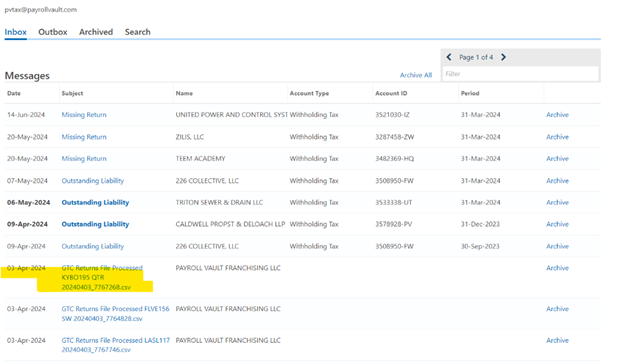This screenshot has width=624, height=364.
Task: Archive the 30-Sep-2023 period 226 COLLECTIVE message
Action: coord(557,246)
